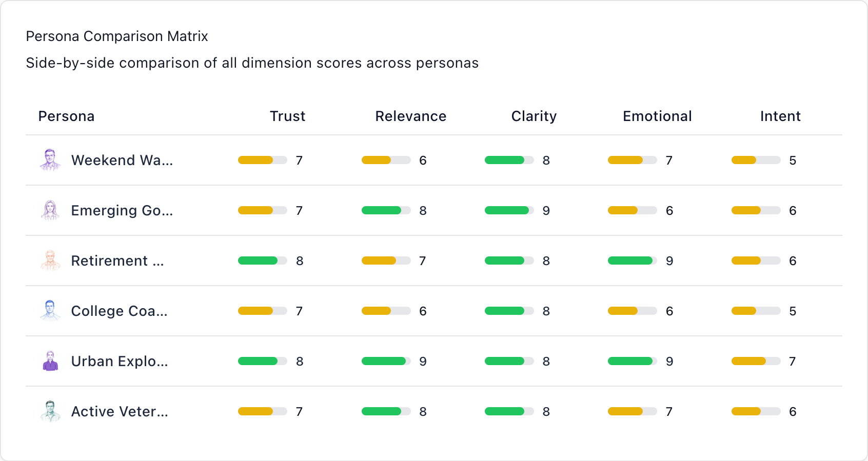Click Emerging Golfer's Clarity score bar
868x461 pixels.
coord(508,210)
